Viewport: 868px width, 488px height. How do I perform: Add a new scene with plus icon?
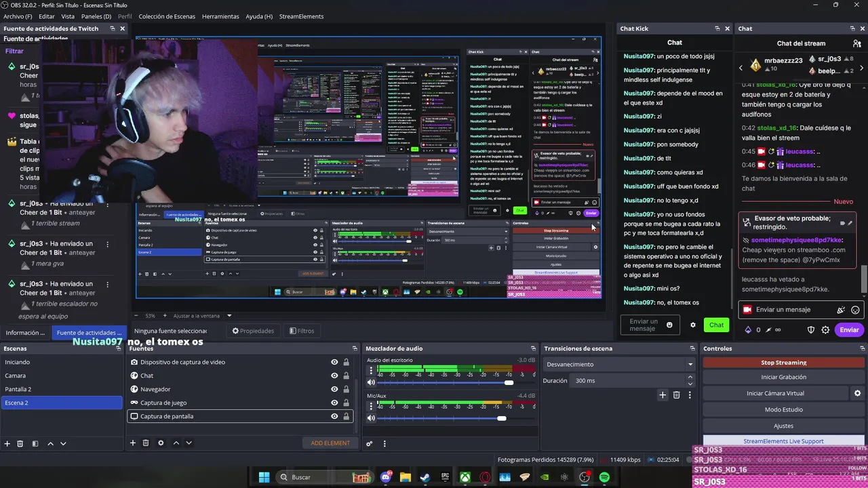[7, 443]
